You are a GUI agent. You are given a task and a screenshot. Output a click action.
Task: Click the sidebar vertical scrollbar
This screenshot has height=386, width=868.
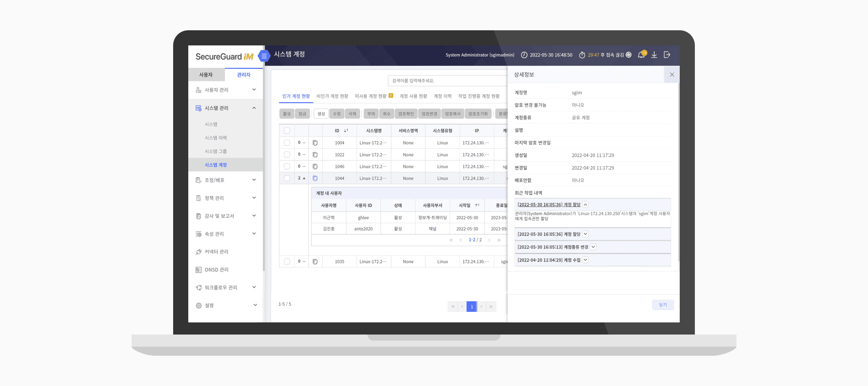coord(264,170)
